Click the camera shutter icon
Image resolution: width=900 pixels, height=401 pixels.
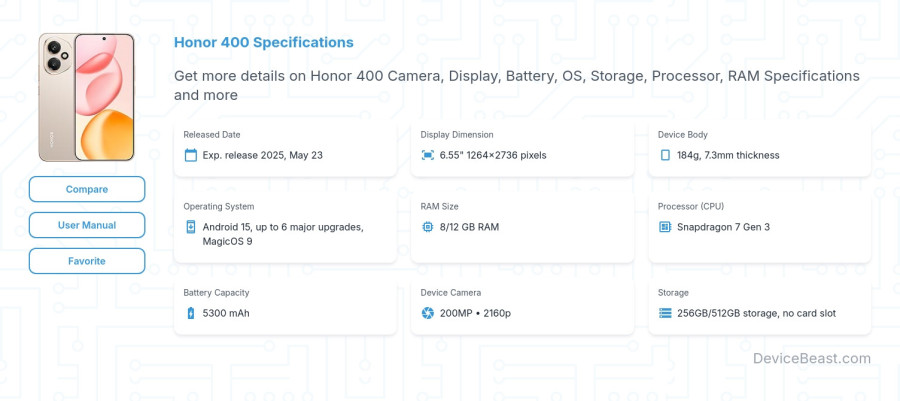428,313
